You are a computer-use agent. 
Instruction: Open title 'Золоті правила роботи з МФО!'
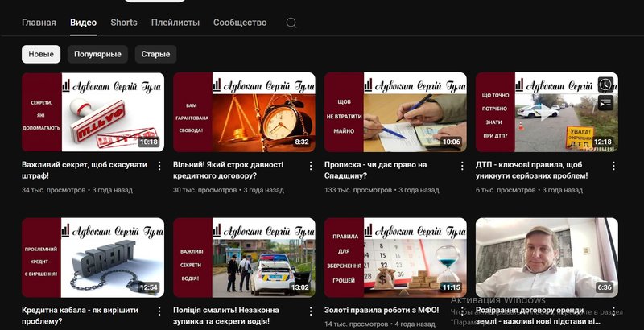point(382,311)
